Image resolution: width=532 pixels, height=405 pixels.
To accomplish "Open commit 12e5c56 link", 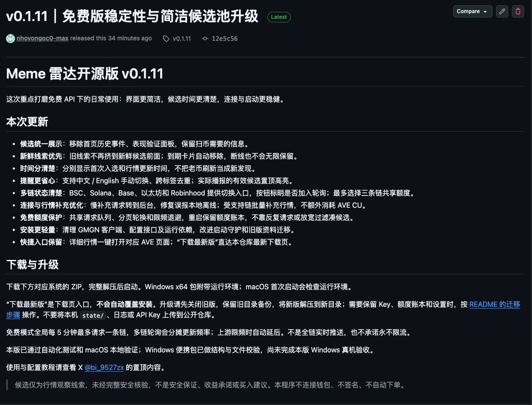I will pos(224,39).
